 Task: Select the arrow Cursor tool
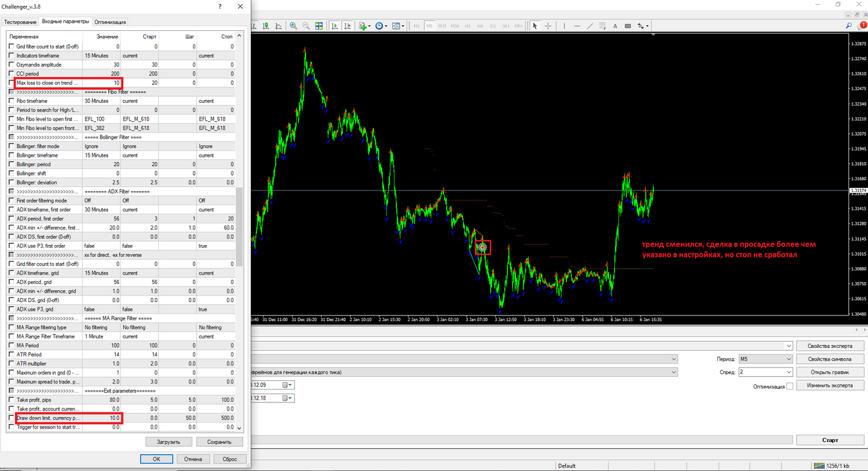535,26
